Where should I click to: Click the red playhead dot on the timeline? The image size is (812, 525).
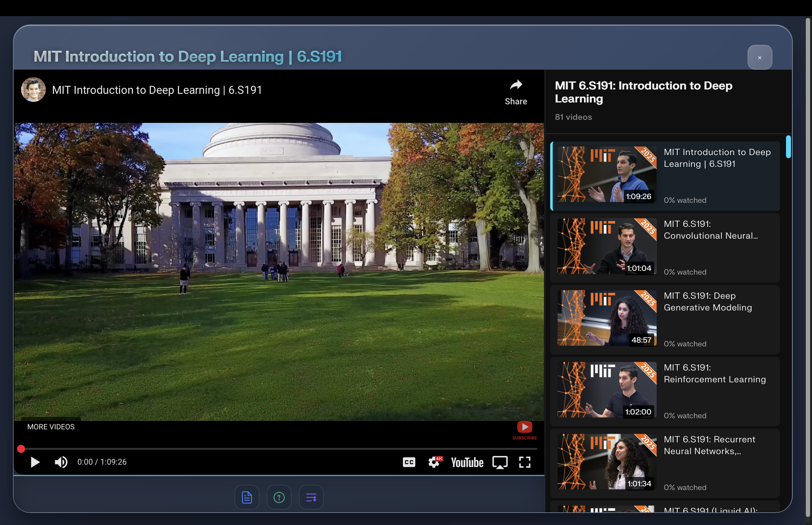[x=21, y=449]
